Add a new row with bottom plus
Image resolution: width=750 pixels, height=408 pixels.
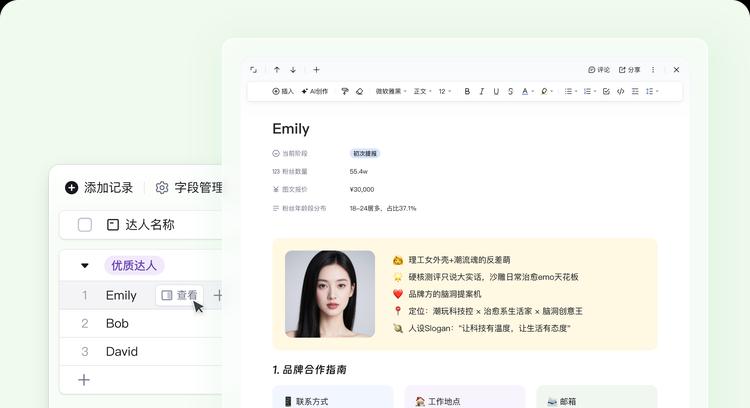point(84,380)
